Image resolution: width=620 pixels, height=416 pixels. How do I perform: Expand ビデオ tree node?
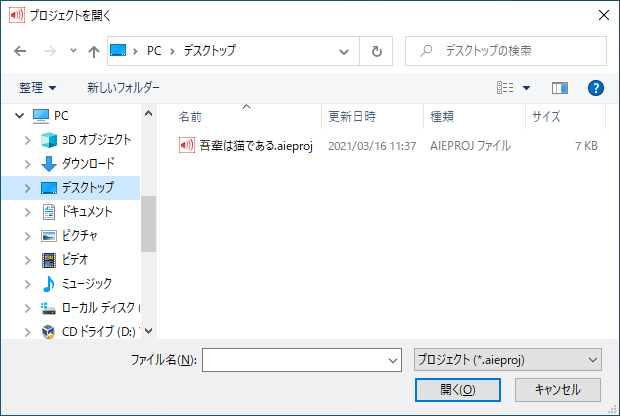(x=27, y=260)
